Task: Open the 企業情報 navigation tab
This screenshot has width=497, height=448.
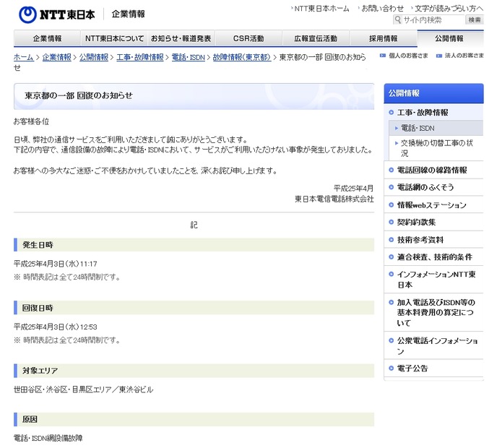Action: point(47,38)
